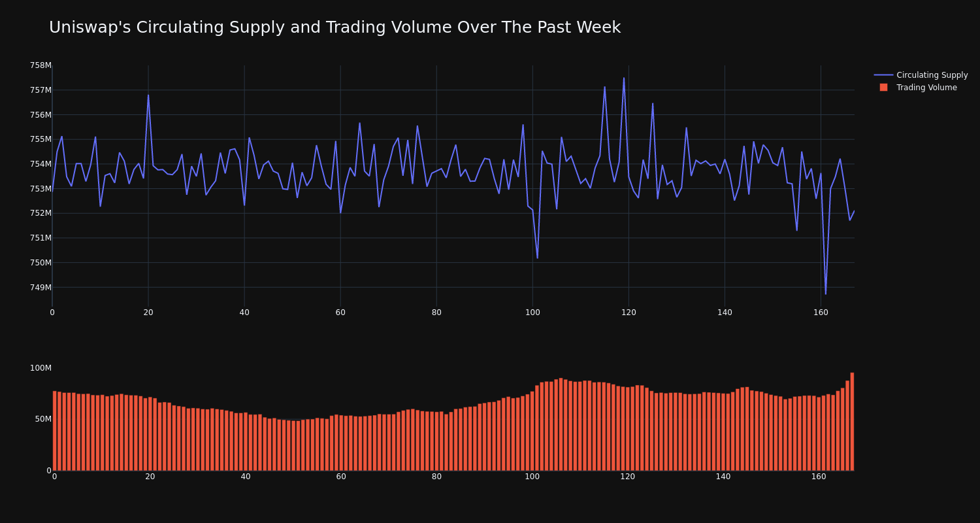Click x-axis label 80 on volume chart
The image size is (980, 523).
pos(436,477)
